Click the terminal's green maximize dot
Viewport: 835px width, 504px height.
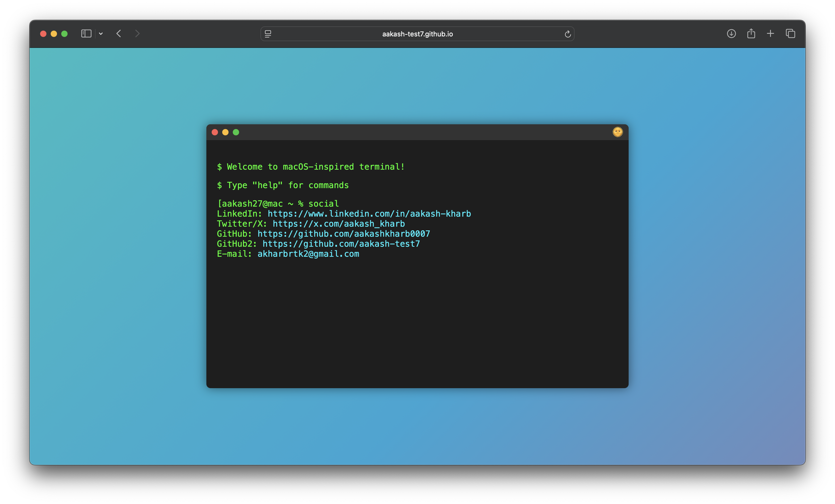coord(236,132)
